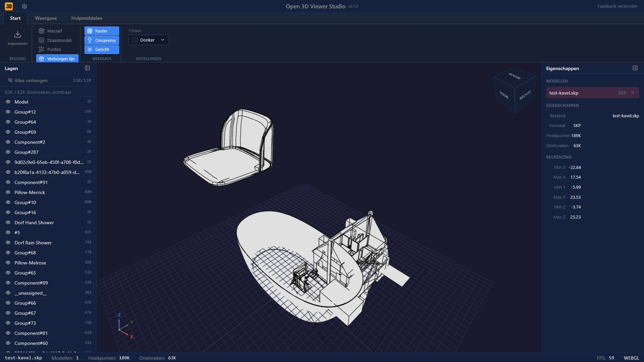Toggle visibility of Pillow-Merrick
644x362 pixels.
(8, 192)
